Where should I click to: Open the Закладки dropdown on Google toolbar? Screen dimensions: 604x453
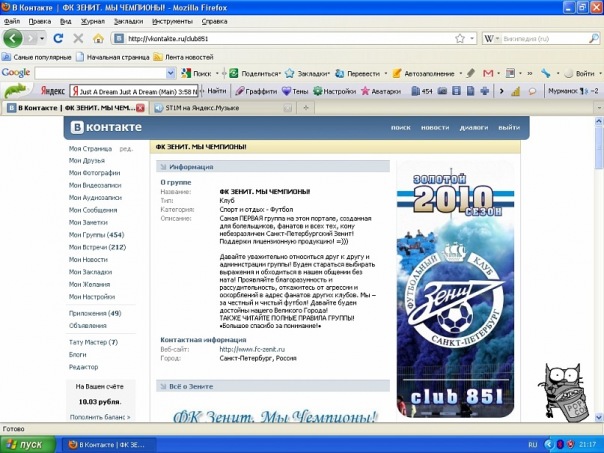pyautogui.click(x=309, y=73)
